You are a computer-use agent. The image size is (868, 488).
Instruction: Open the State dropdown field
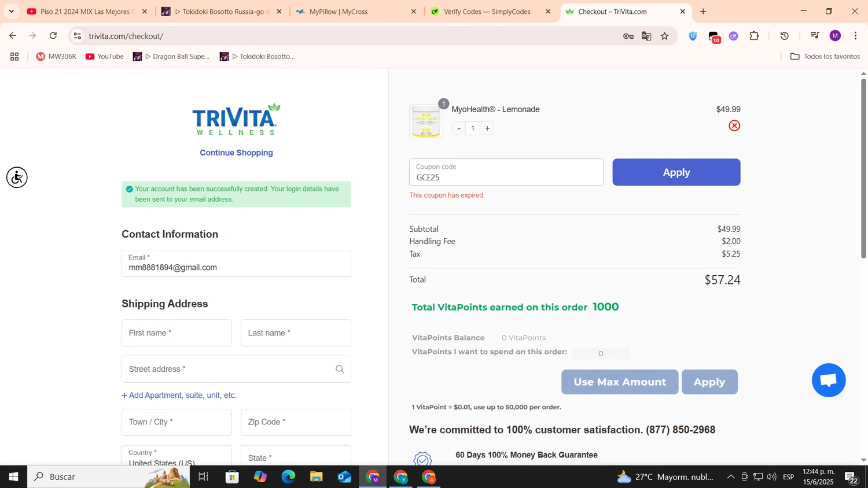tap(296, 456)
